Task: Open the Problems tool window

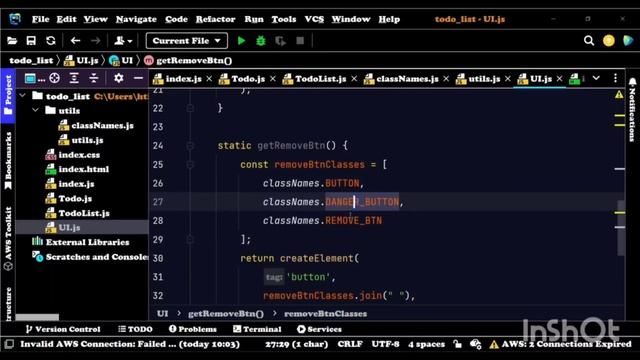Action: tap(192, 329)
